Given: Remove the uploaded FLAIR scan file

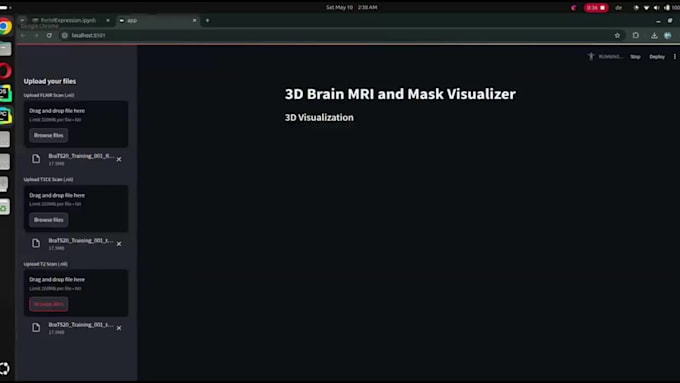Looking at the screenshot, I should (x=119, y=159).
